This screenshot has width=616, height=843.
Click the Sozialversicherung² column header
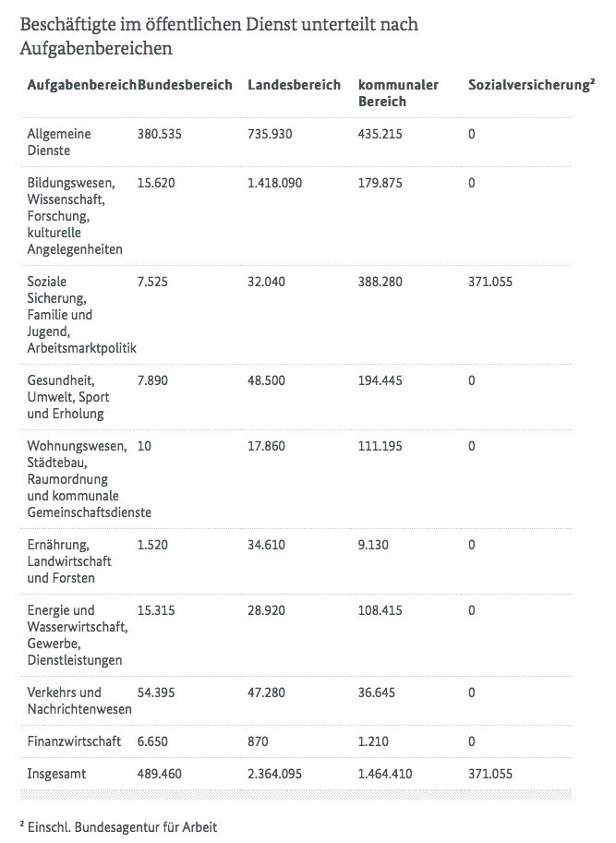[530, 86]
